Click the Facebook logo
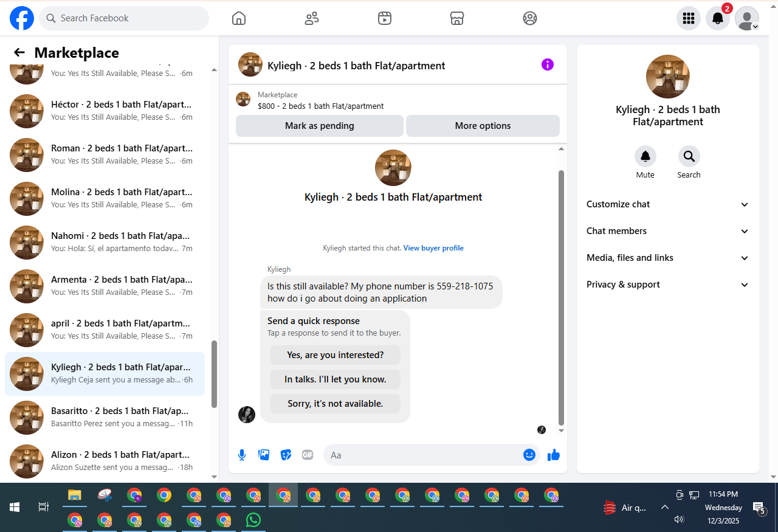 point(22,18)
